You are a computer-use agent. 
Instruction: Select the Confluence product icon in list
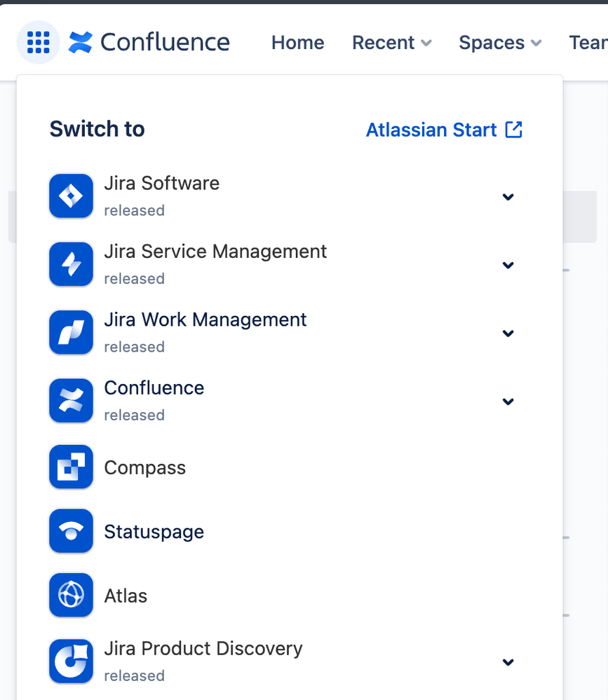pos(71,401)
